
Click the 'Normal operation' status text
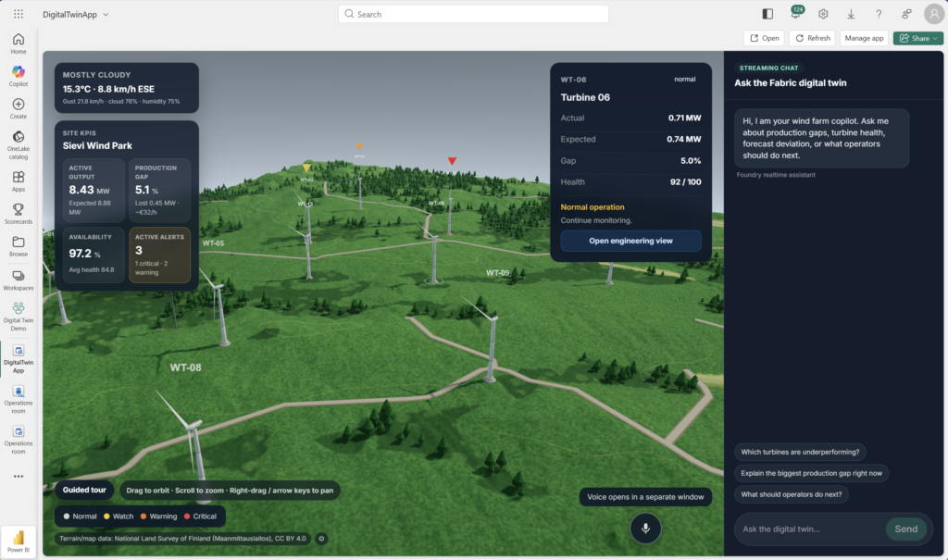pyautogui.click(x=592, y=206)
